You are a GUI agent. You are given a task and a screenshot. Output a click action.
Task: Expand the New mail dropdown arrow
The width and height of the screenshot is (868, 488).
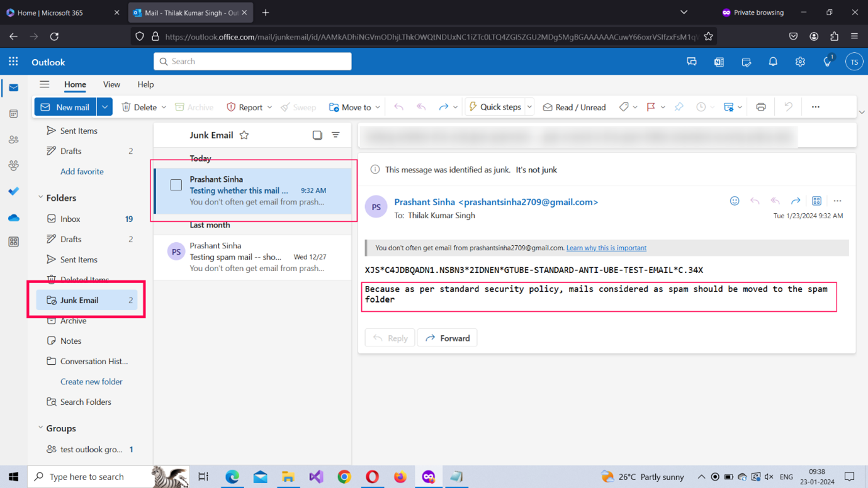[x=105, y=107]
